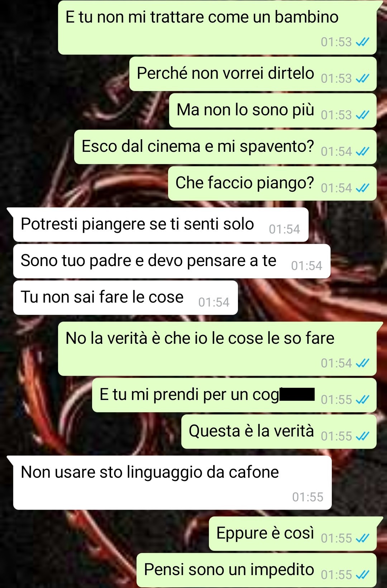Screen dimensions: 387x588
Task: Tap the text 'Che faccio piango?'
Action: tap(245, 183)
